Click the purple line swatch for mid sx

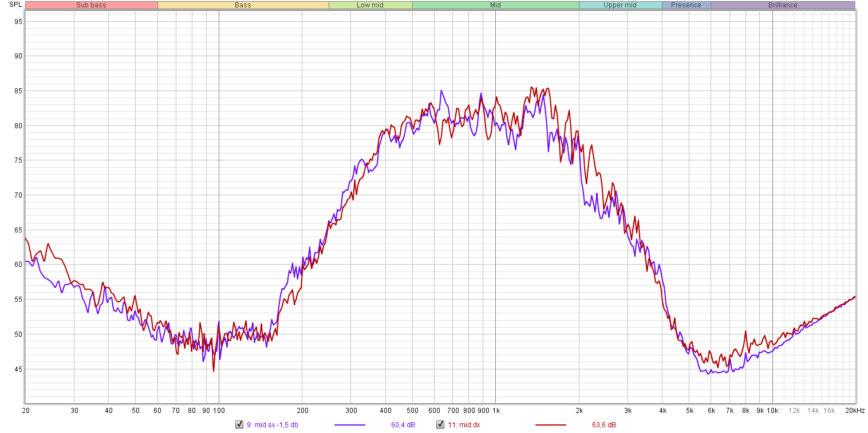click(x=349, y=425)
